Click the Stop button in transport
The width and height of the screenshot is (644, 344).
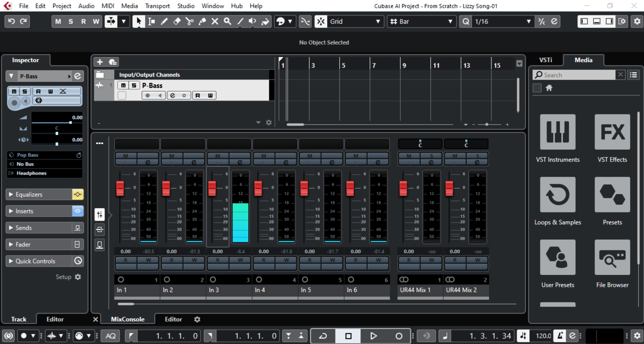(x=348, y=336)
